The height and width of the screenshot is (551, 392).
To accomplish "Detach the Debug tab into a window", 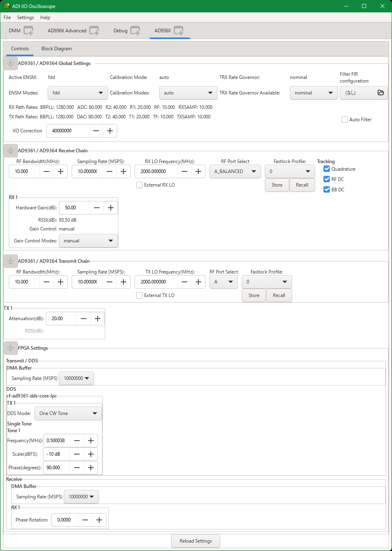I will click(135, 31).
